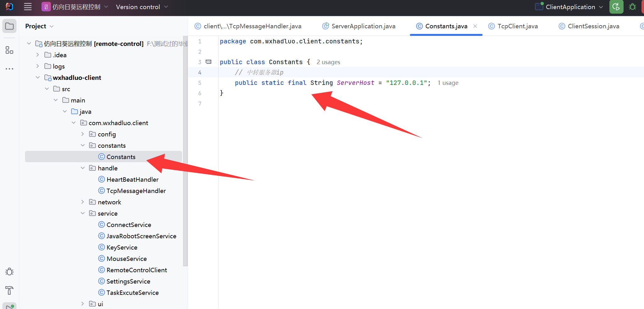Click gutter icon on line 3
Image resolution: width=644 pixels, height=309 pixels.
(x=208, y=62)
